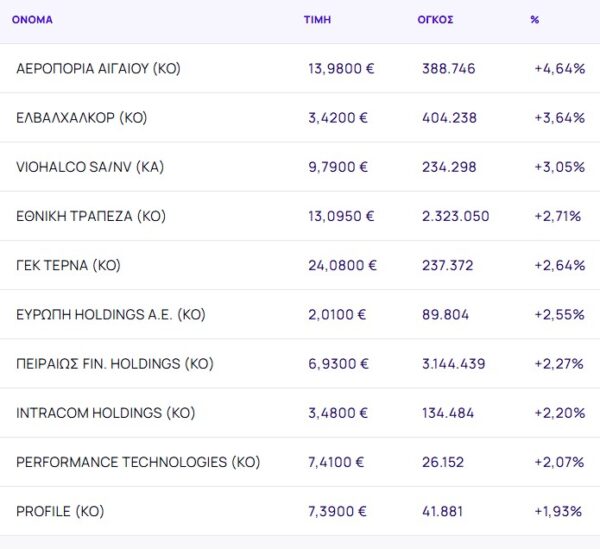Click PERFORMANCE TECHNOLOGIES (ΚΟ) stock name
This screenshot has width=600, height=549.
point(138,462)
